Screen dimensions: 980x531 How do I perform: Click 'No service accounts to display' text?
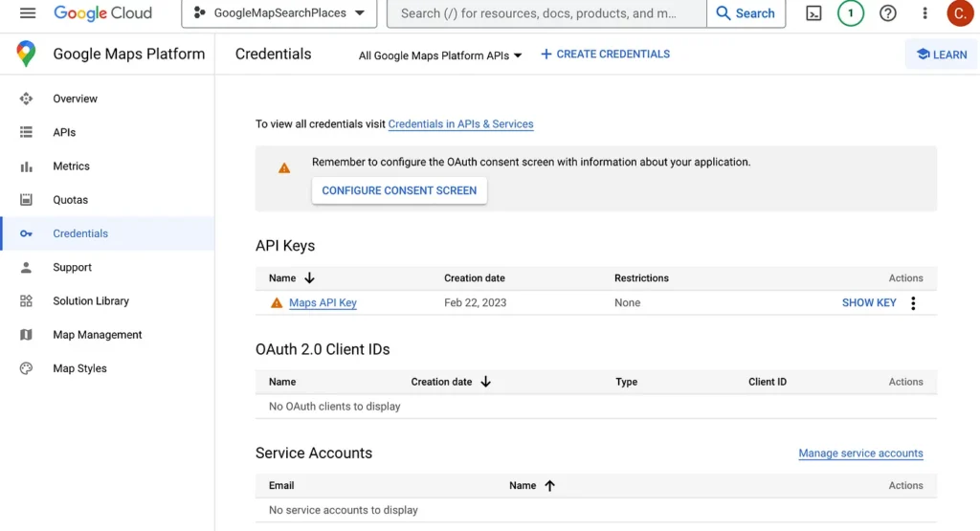point(344,510)
